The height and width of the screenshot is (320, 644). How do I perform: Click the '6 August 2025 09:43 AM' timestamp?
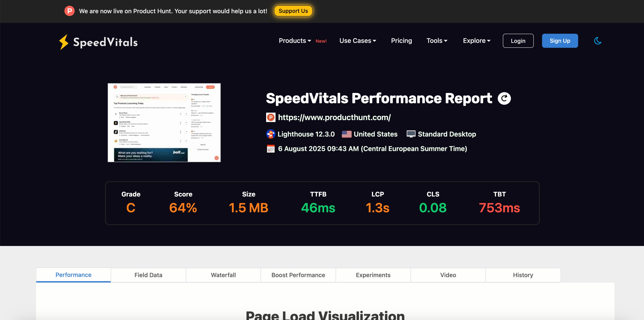(318, 149)
